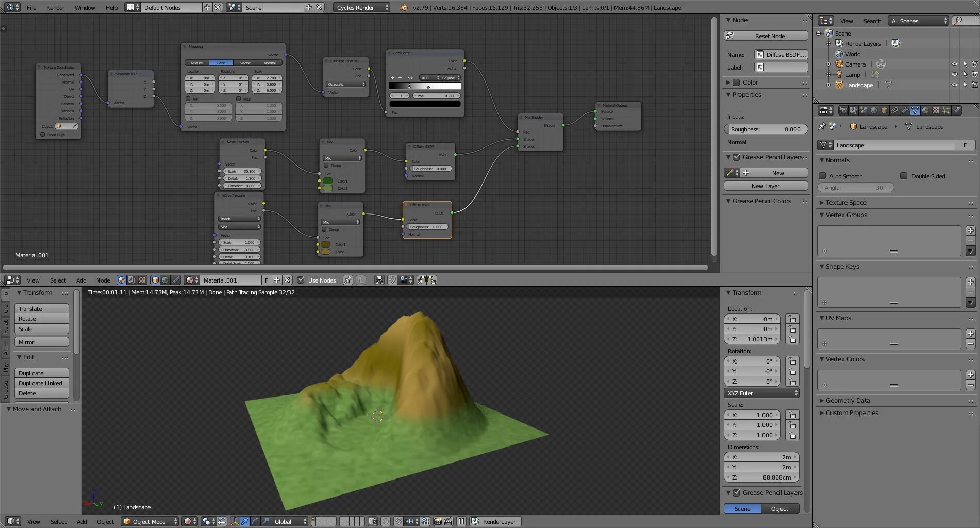
Task: Open the Object properties tab icon
Action: pos(884,110)
